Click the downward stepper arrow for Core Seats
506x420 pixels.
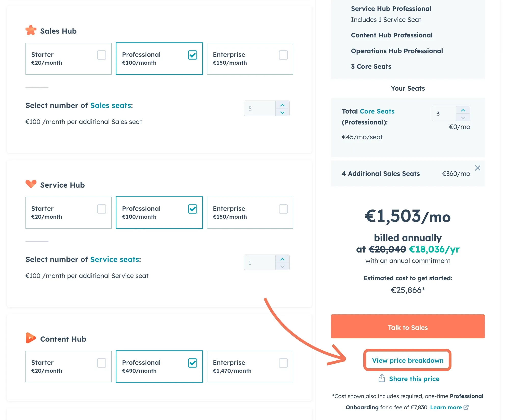(x=463, y=118)
